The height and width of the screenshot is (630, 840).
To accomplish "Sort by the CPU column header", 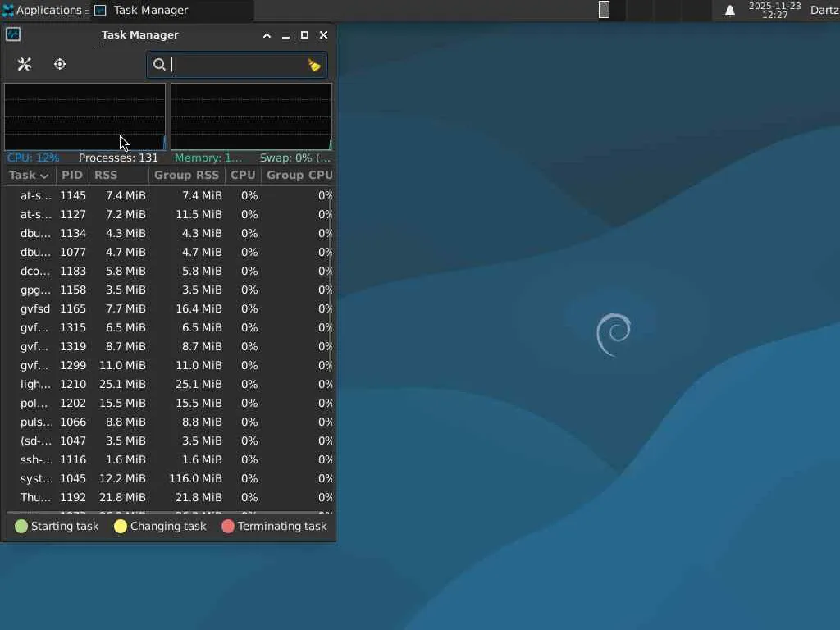I will (x=243, y=176).
